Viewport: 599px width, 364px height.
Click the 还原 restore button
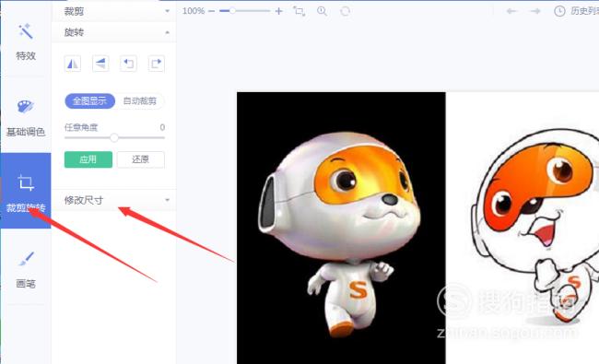pos(141,159)
